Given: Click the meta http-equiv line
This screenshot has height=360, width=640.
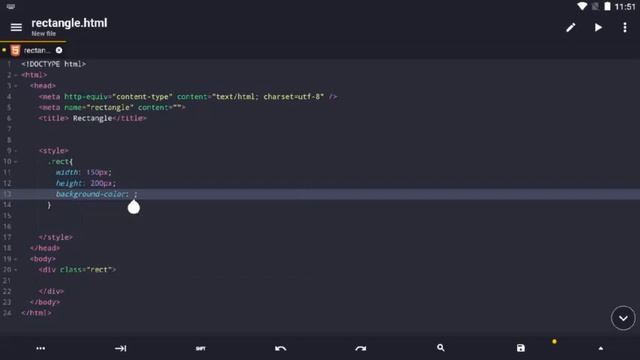Looking at the screenshot, I should click(x=188, y=97).
